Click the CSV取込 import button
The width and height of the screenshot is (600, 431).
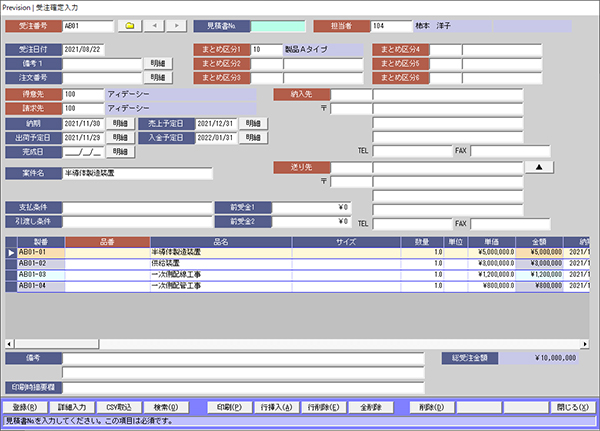[119, 407]
